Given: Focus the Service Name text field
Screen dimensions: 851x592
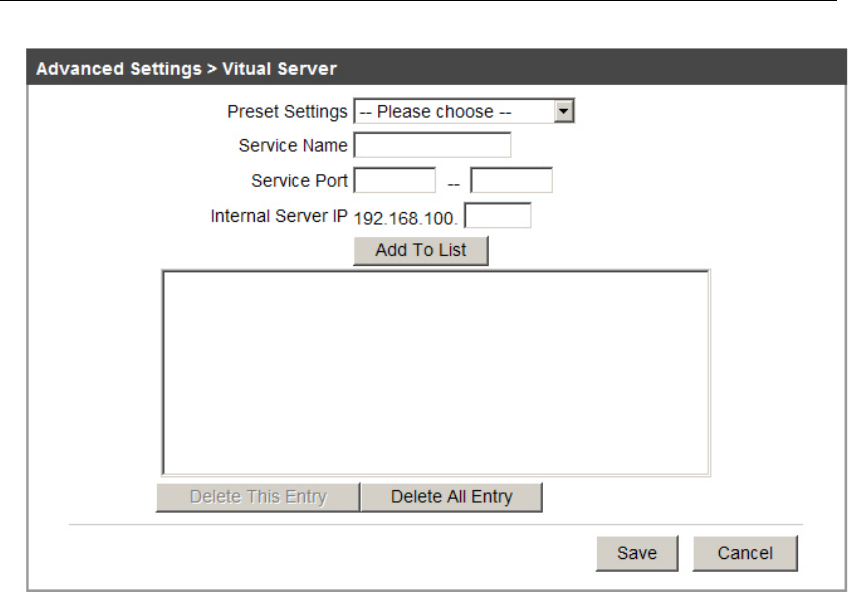Looking at the screenshot, I should (432, 146).
